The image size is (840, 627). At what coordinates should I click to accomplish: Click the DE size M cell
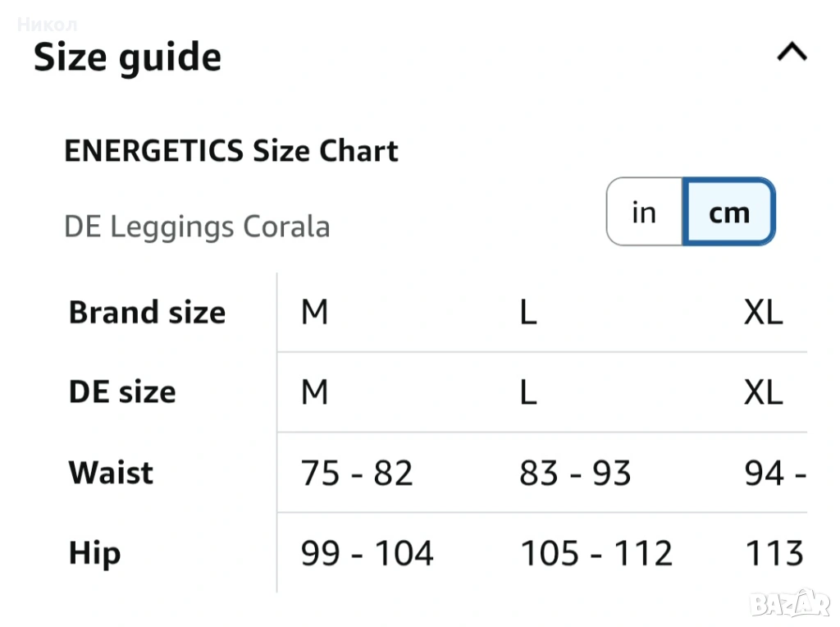click(x=315, y=392)
